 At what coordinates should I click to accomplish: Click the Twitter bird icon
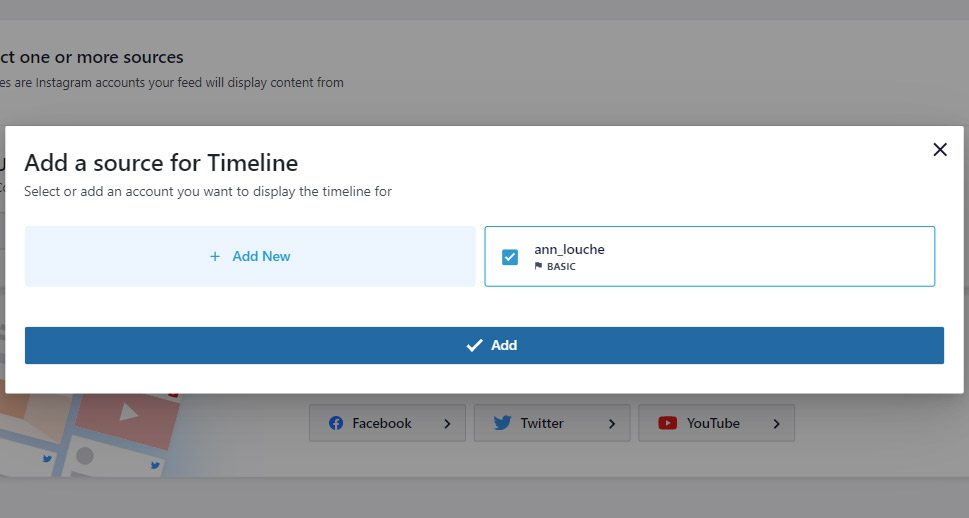click(502, 423)
